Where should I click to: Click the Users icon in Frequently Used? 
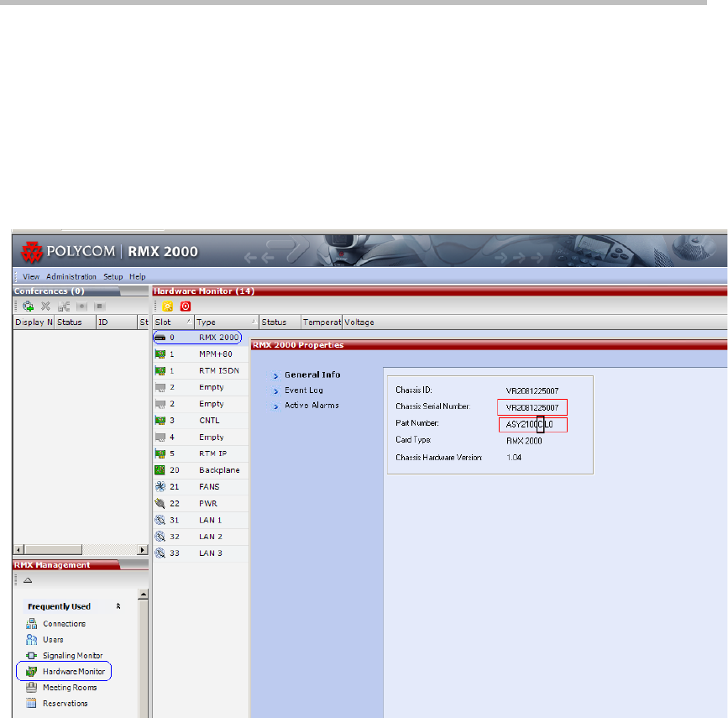click(32, 639)
